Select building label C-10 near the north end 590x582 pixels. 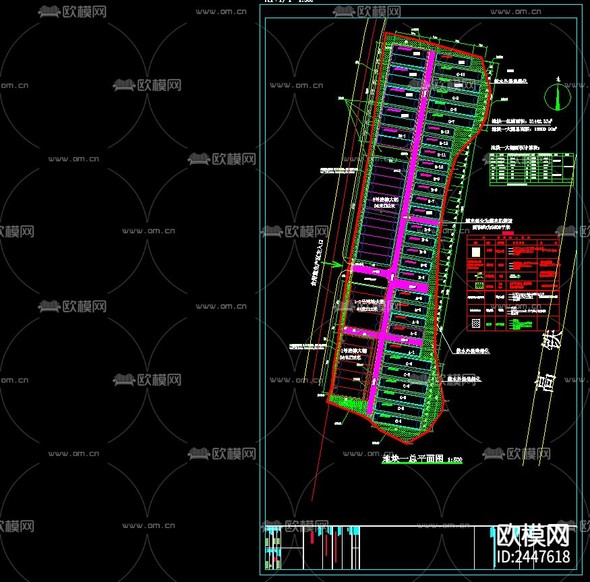(x=461, y=74)
